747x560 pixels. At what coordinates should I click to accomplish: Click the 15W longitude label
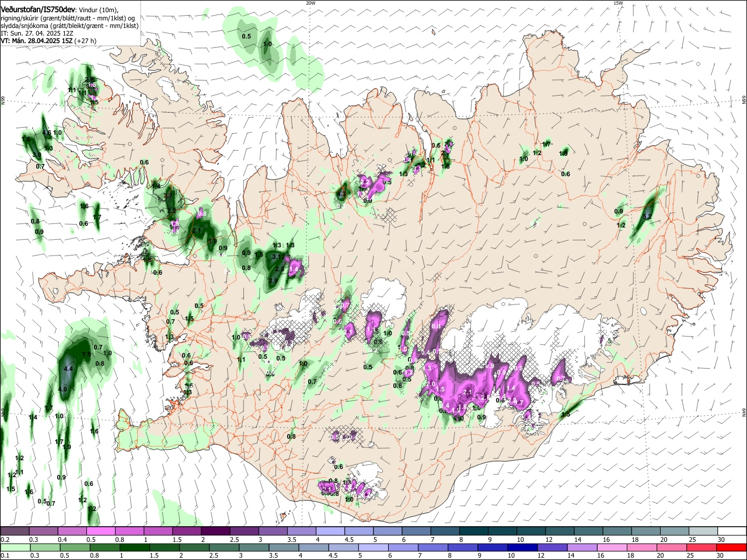(618, 3)
